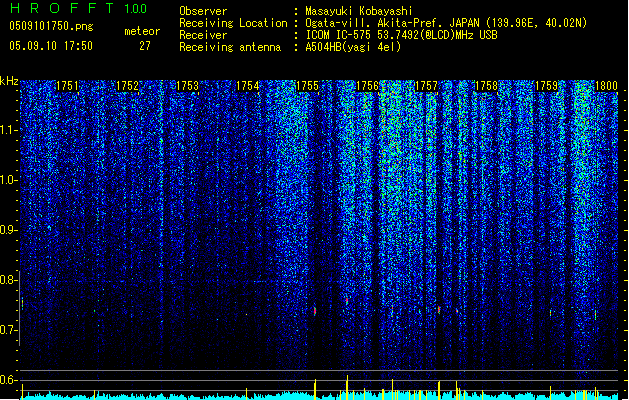Click ICOM IC-575 53.7492 MHz USB receiver text
The width and height of the screenshot is (629, 400).
click(401, 35)
